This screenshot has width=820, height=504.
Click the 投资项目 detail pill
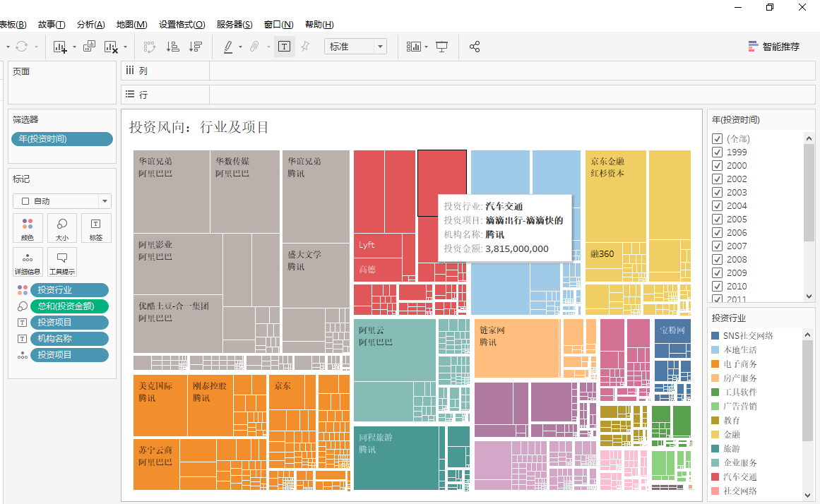tap(69, 355)
